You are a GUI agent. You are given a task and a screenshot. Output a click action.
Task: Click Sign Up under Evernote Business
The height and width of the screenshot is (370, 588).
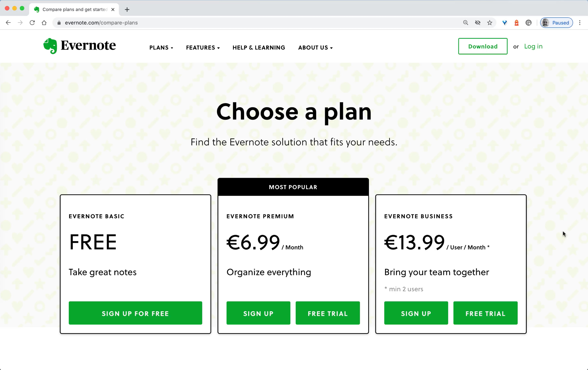[416, 313]
